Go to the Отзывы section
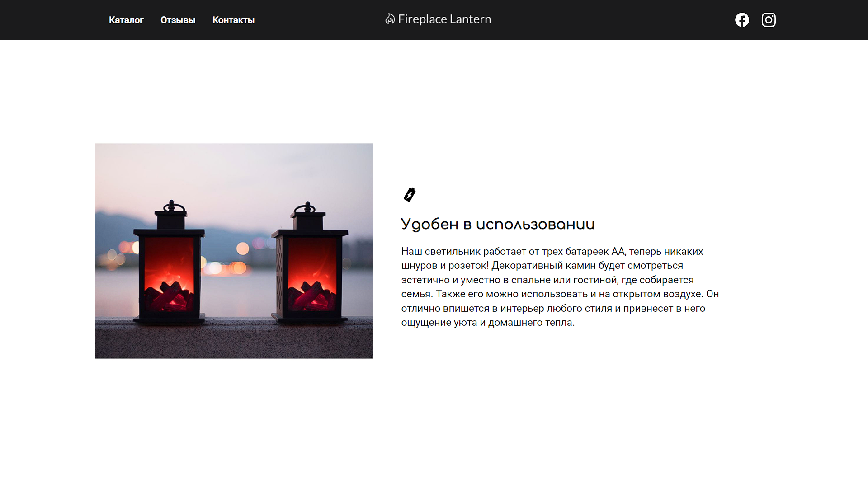 [178, 20]
